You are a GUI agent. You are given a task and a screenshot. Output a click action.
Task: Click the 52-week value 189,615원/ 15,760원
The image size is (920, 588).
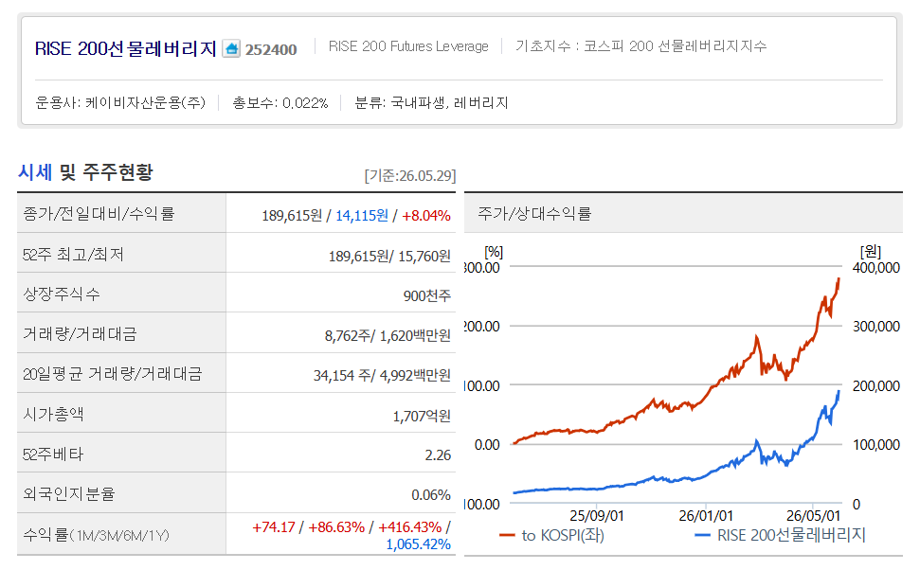click(389, 257)
